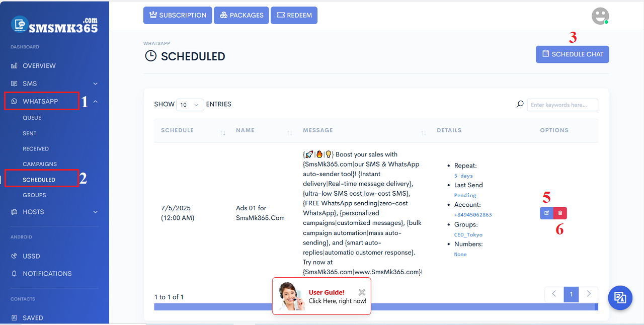Click the Notifications bell icon

pos(14,274)
